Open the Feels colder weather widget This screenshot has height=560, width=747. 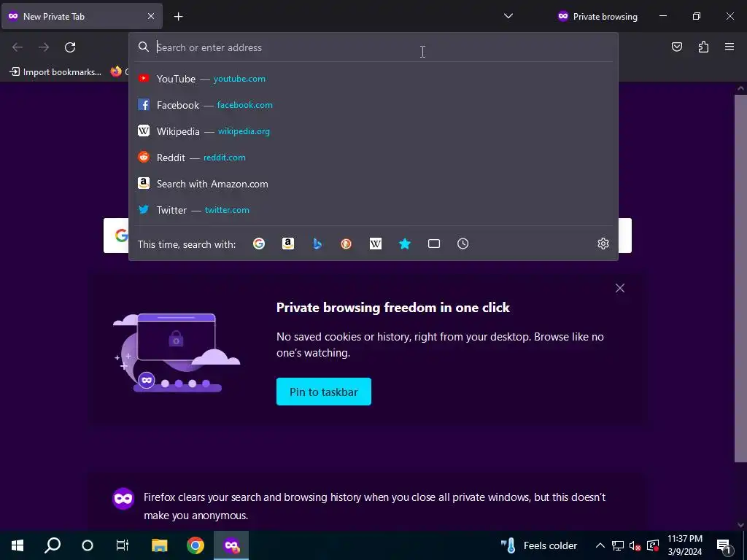coord(539,545)
